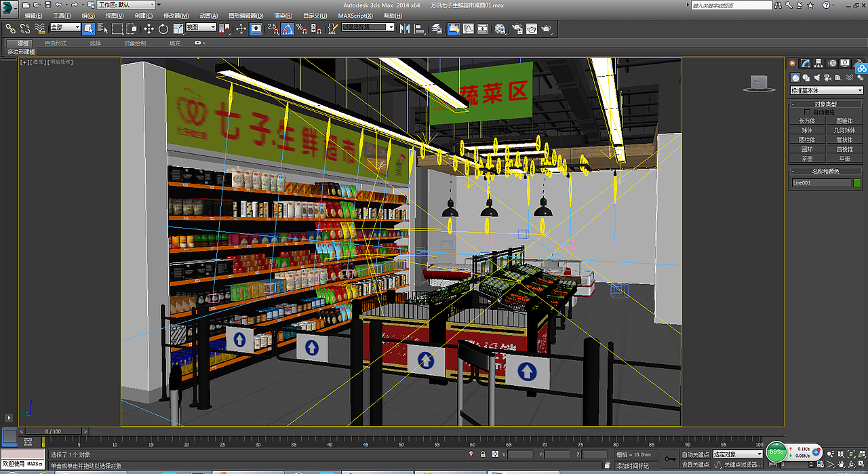Click the green object color swatch
The image size is (868, 474).
(857, 182)
